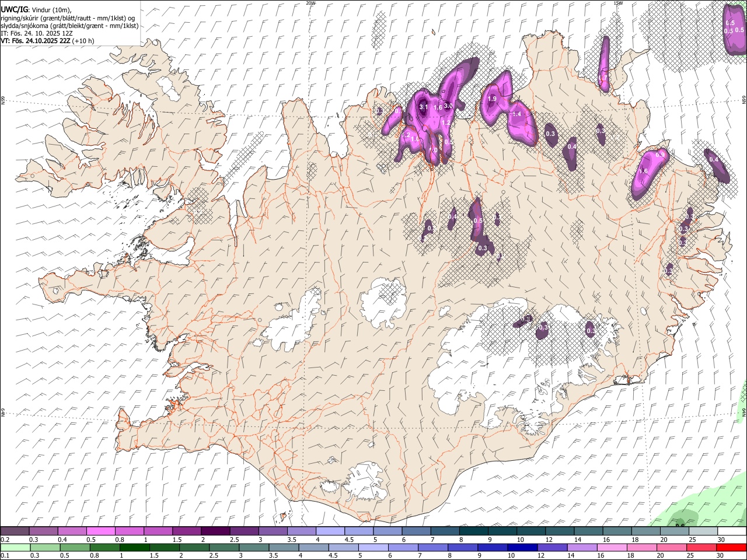Click the 1.4 precipitation value on the map
Image resolution: width=747 pixels, height=560 pixels.
[516, 114]
